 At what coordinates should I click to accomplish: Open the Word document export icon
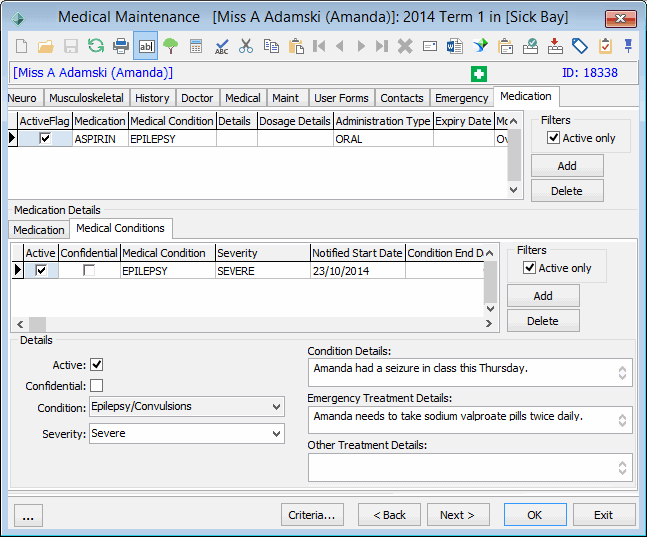(455, 46)
